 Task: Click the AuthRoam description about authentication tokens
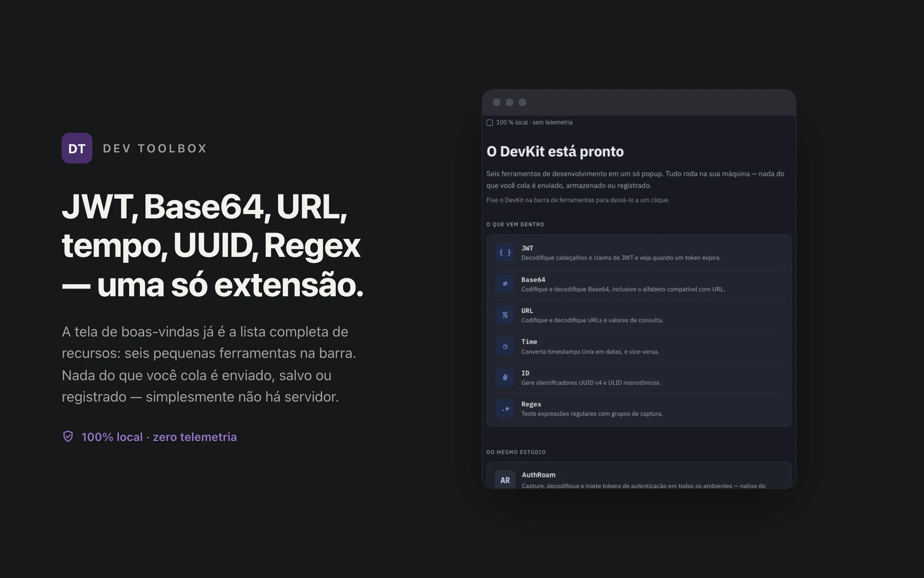(x=644, y=486)
